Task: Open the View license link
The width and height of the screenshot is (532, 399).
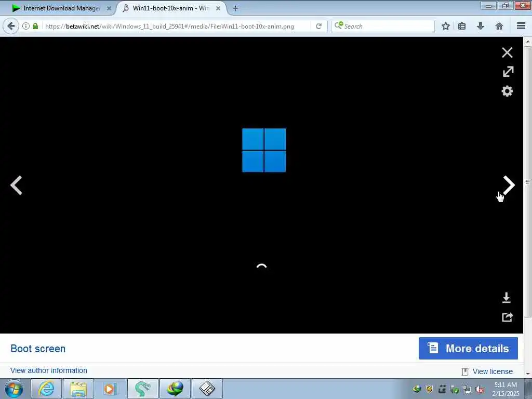Action: click(x=493, y=371)
